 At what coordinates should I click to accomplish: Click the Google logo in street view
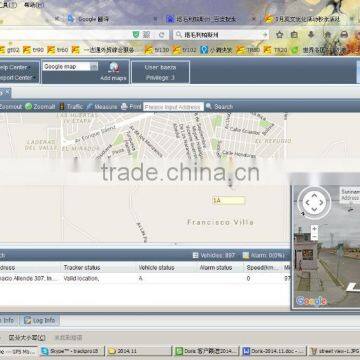311,301
